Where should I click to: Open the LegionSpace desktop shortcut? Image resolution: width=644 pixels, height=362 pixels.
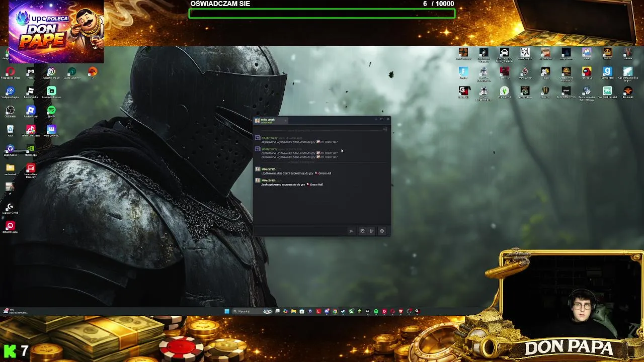tap(10, 150)
